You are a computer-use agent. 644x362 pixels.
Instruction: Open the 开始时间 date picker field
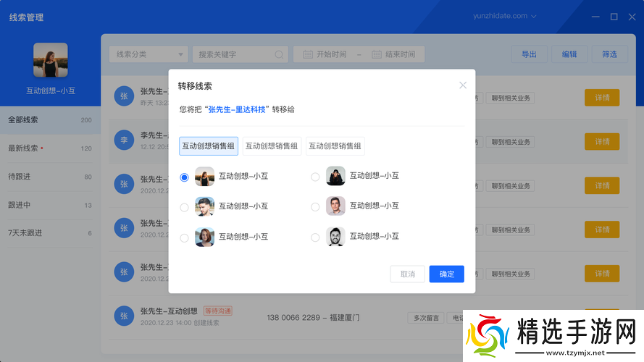tap(331, 54)
